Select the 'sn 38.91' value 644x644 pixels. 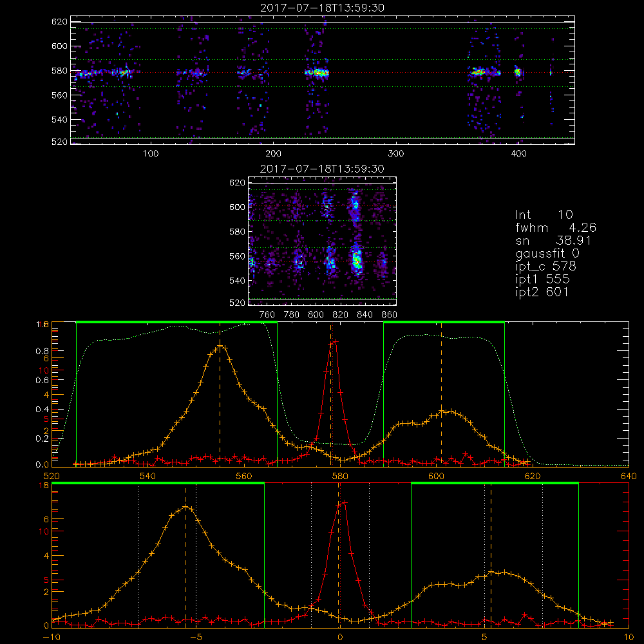click(553, 240)
